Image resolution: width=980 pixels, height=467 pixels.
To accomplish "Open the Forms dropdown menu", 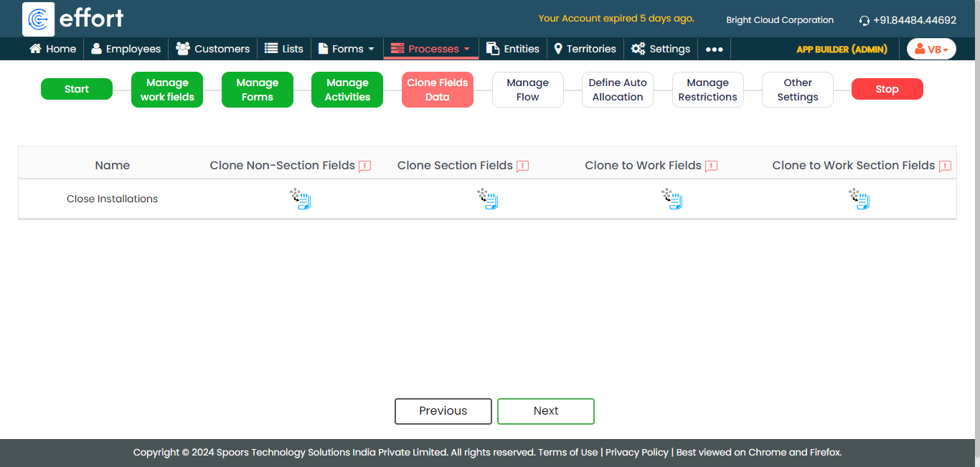I will [347, 49].
